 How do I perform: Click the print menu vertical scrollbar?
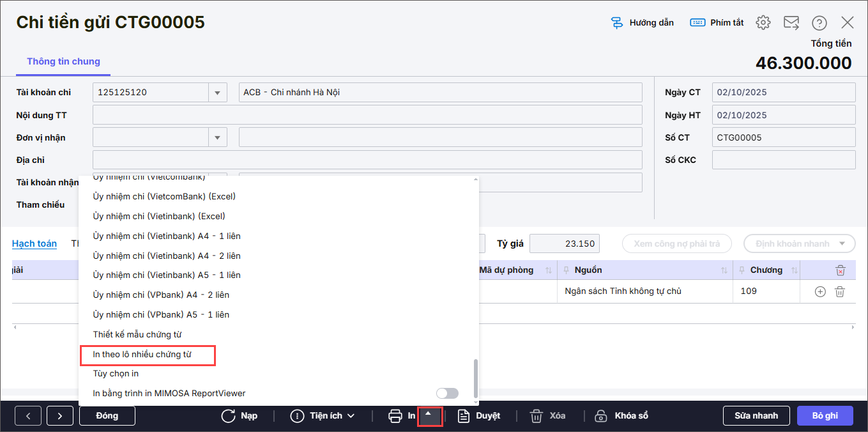tap(475, 378)
